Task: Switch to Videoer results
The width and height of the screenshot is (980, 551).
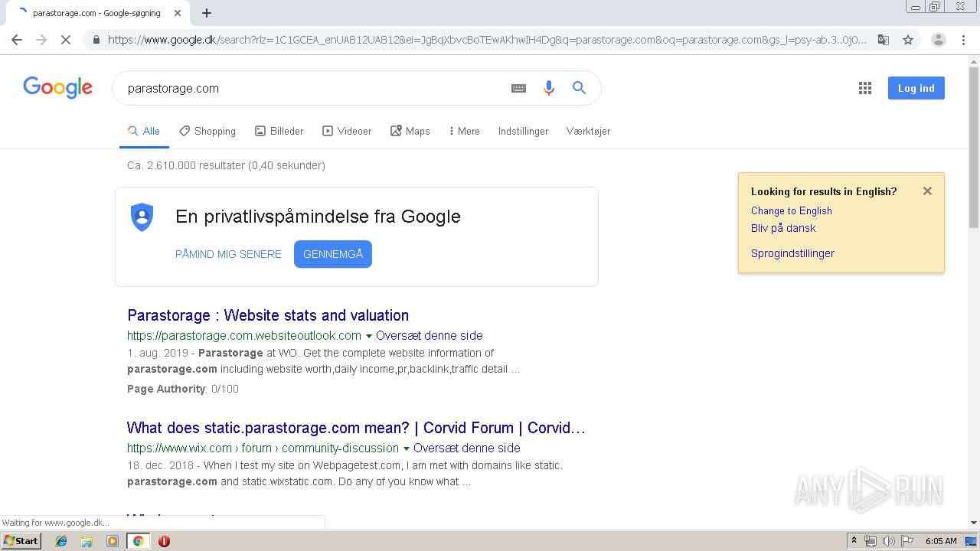Action: click(x=347, y=132)
